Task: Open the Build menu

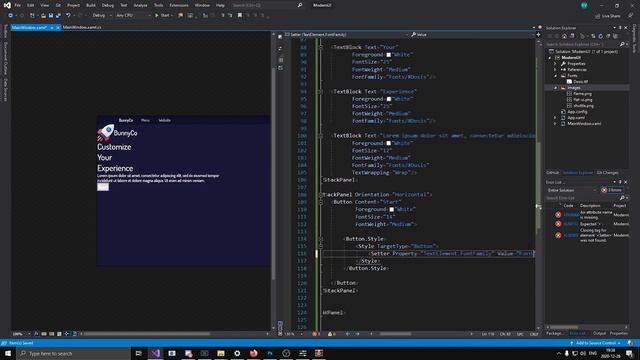Action: point(91,5)
